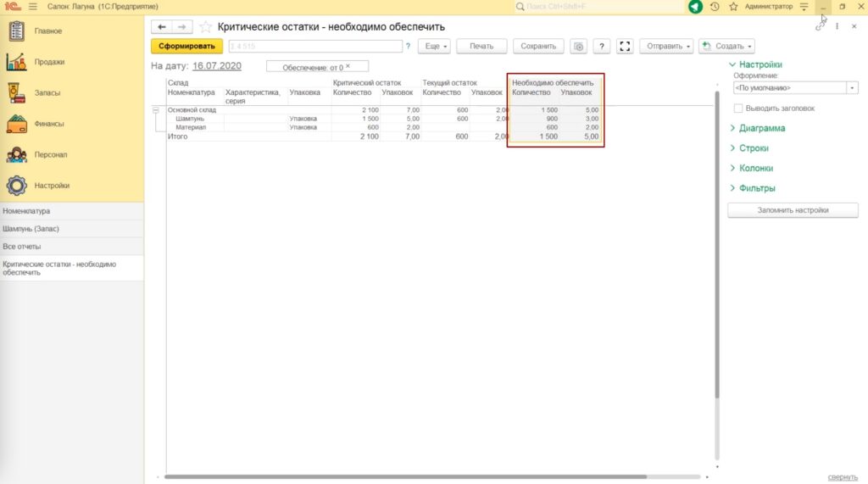Click the Сформировать button
This screenshot has width=868, height=484.
pyautogui.click(x=187, y=47)
